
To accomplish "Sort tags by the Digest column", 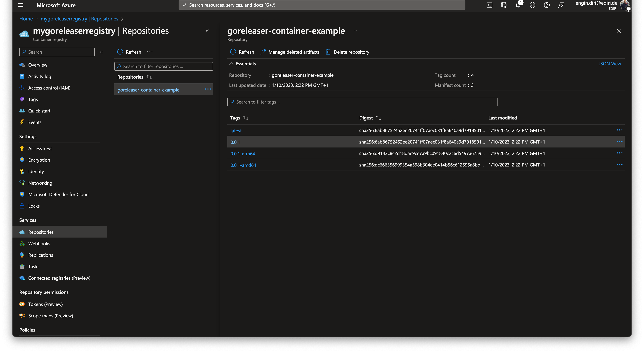I will pos(378,118).
